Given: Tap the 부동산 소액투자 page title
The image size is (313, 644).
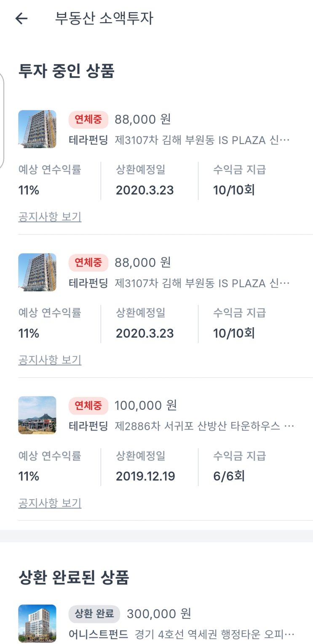Looking at the screenshot, I should click(x=104, y=19).
